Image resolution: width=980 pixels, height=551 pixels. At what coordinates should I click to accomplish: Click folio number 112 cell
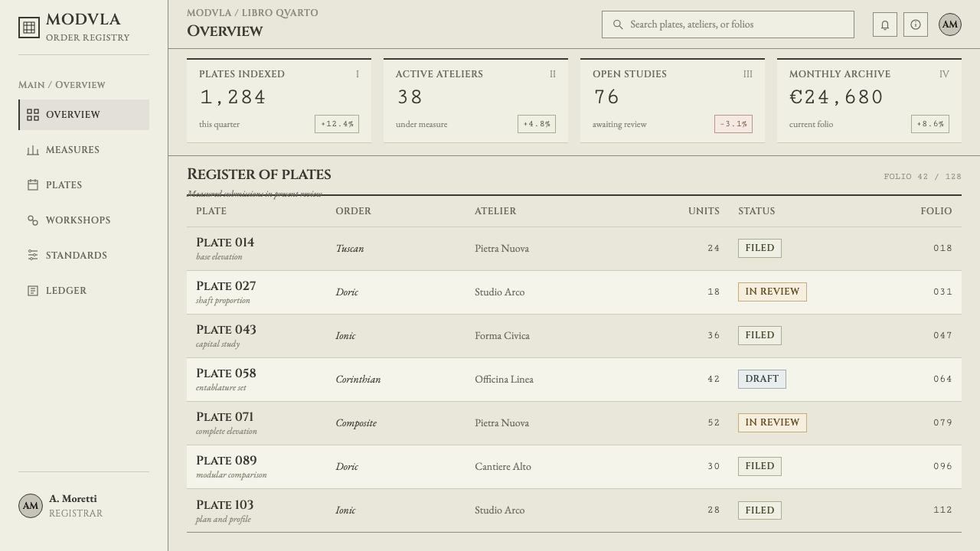pyautogui.click(x=942, y=510)
